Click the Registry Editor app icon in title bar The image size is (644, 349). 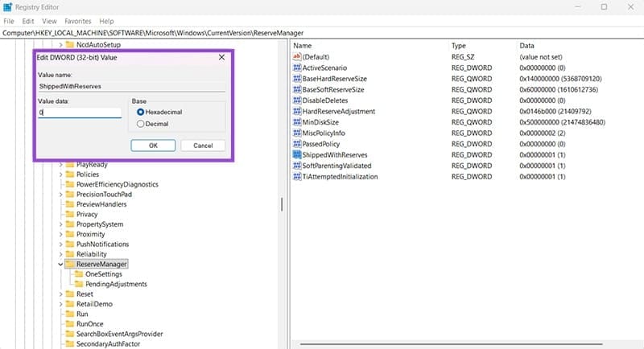coord(7,7)
